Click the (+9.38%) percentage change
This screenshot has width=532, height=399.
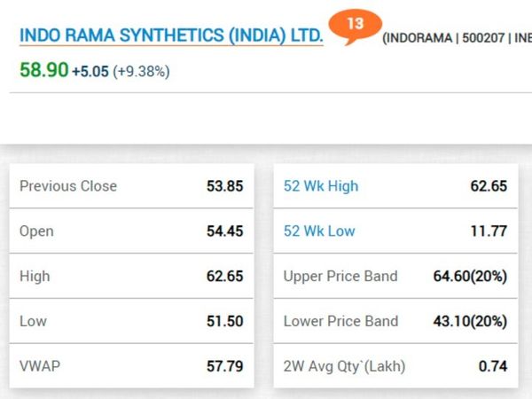tap(141, 71)
